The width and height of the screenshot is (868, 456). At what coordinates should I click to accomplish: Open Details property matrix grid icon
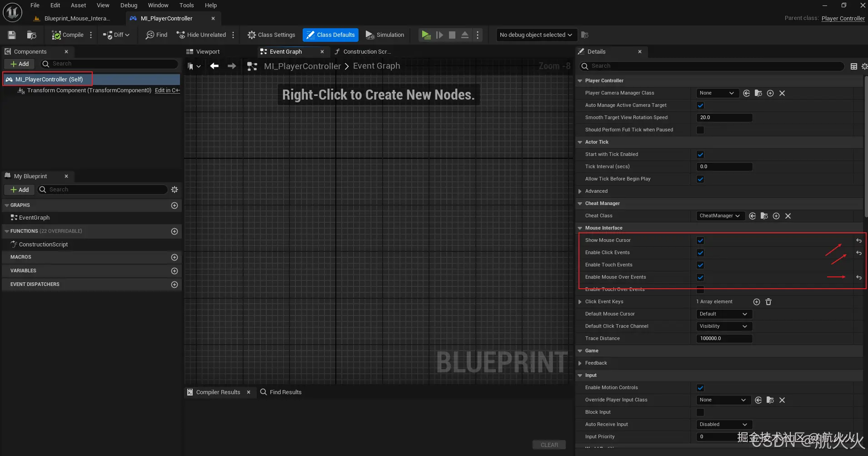[854, 66]
